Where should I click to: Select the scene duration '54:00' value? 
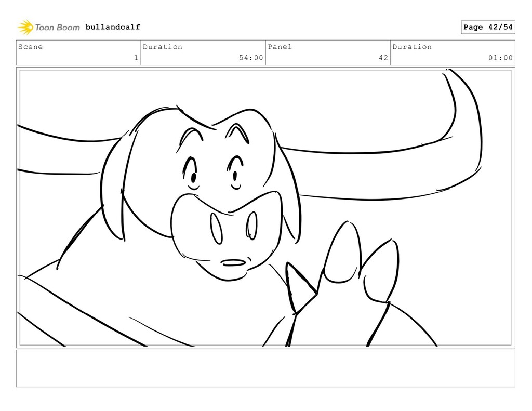click(x=251, y=58)
